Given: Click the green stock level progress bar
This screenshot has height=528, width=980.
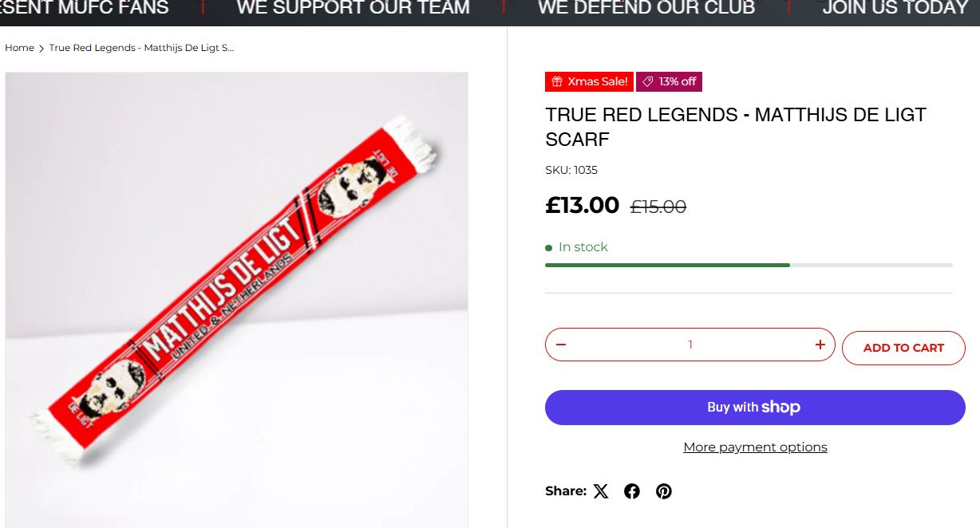Looking at the screenshot, I should (667, 265).
